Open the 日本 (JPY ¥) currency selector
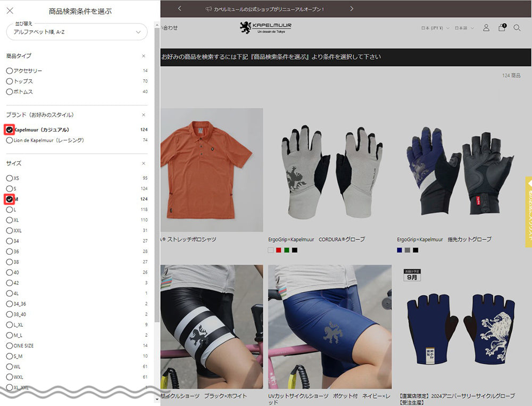The height and width of the screenshot is (406, 532). click(435, 28)
